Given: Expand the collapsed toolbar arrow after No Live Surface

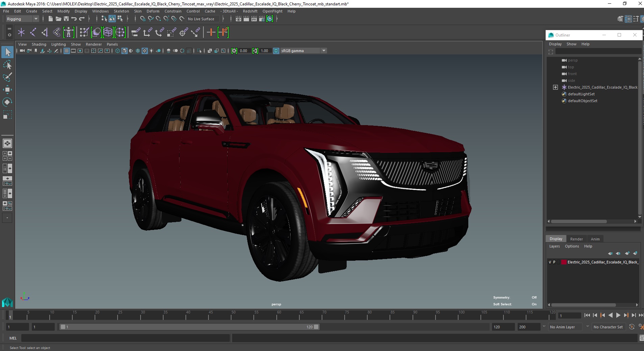Looking at the screenshot, I should [x=223, y=19].
